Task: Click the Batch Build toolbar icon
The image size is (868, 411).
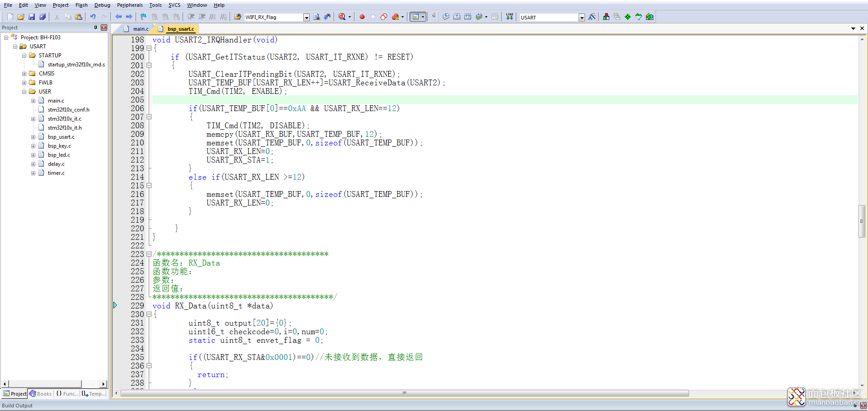Action: [x=479, y=17]
